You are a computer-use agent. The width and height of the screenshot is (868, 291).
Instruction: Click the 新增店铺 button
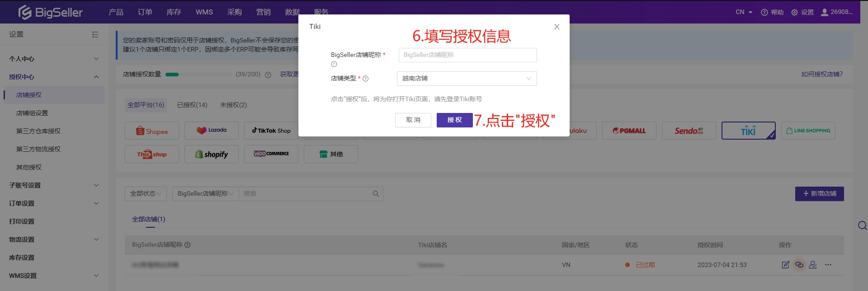click(x=820, y=194)
